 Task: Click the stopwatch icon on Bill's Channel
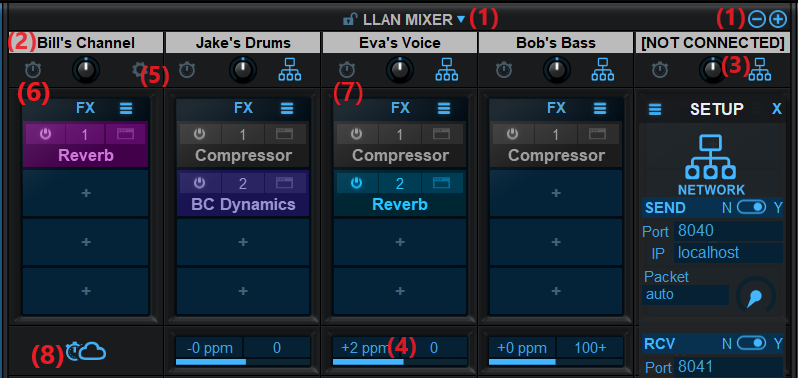[34, 70]
